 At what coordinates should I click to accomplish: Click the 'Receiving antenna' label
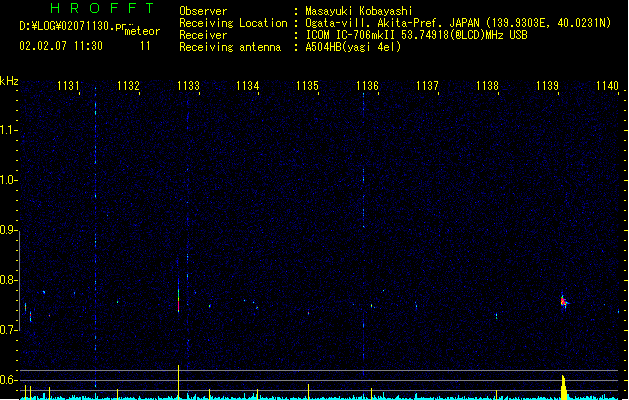[230, 47]
